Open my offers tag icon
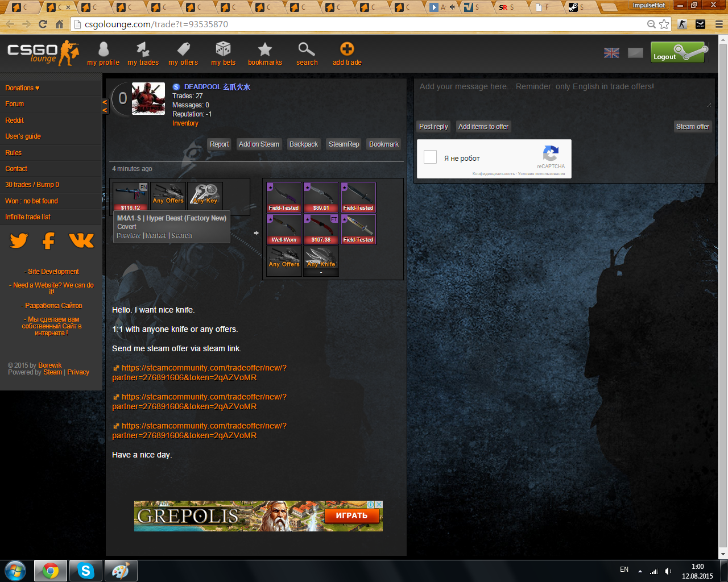The image size is (728, 582). [183, 50]
